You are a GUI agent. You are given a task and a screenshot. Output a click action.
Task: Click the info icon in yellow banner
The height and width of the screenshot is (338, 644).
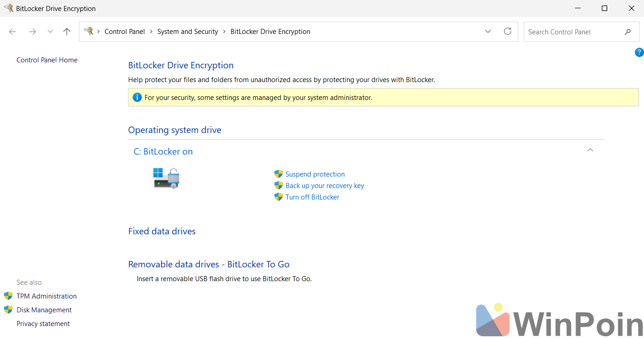click(x=137, y=97)
